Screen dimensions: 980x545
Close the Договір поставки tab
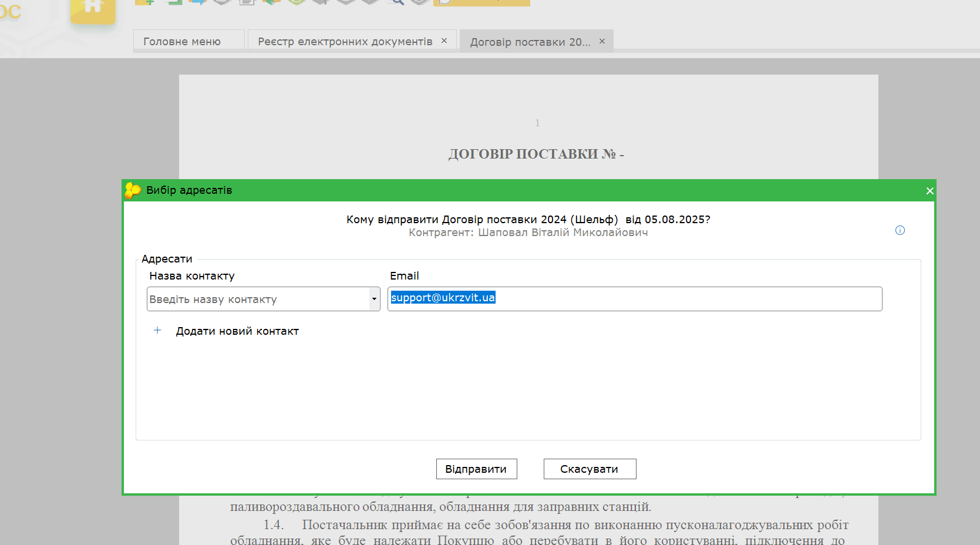[602, 41]
